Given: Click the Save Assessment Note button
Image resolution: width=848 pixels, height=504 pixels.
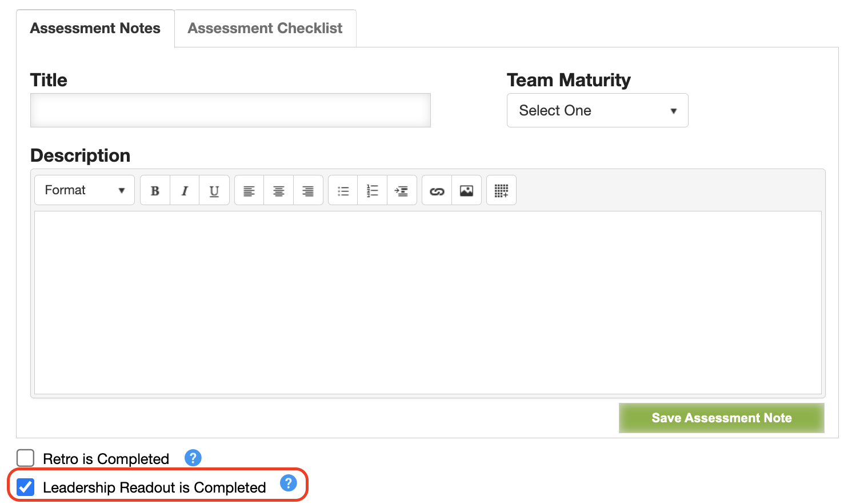Looking at the screenshot, I should point(721,418).
